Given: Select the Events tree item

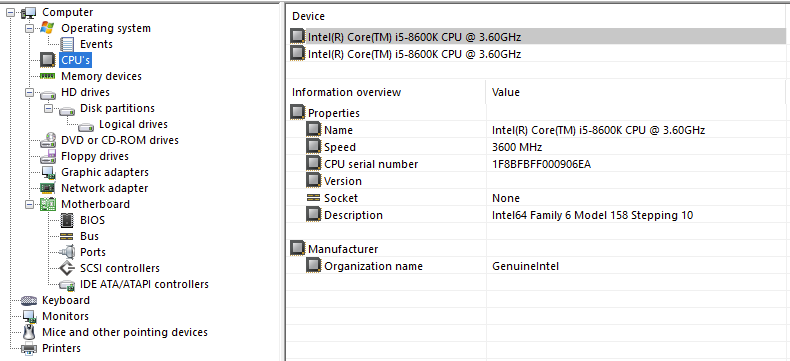Looking at the screenshot, I should tap(96, 44).
